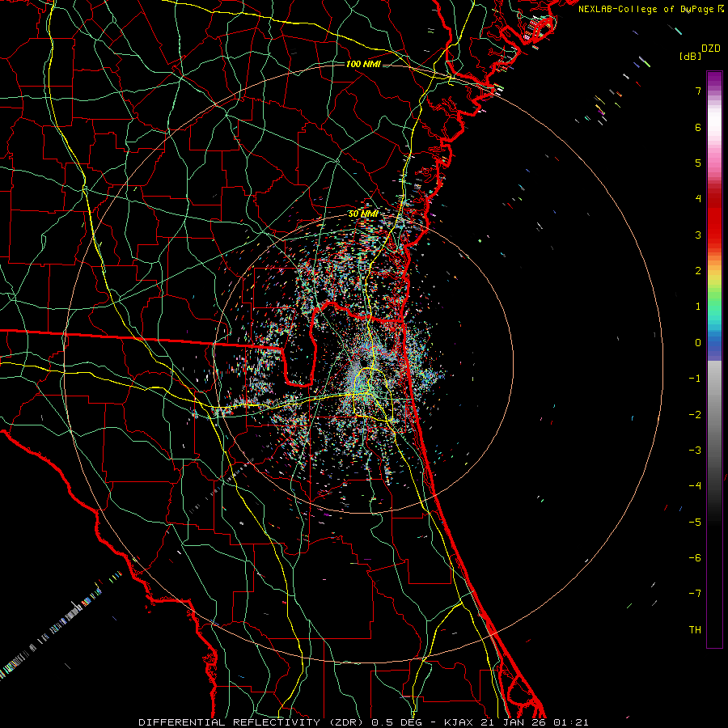Click the (ZDR) abbreviation in caption
Image resolution: width=728 pixels, height=728 pixels.
[346, 722]
